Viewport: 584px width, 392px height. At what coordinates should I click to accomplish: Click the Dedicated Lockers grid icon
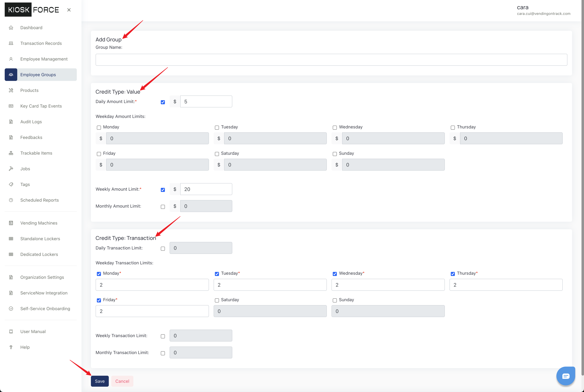(11, 254)
